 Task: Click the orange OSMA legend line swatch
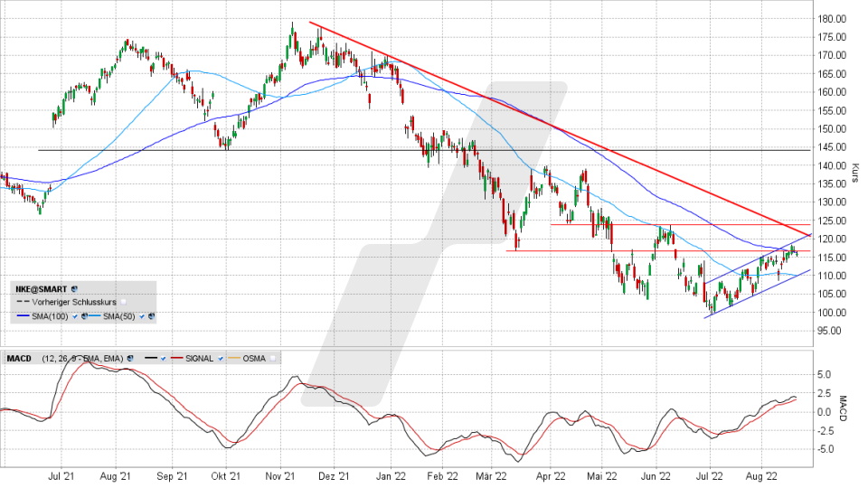(234, 358)
